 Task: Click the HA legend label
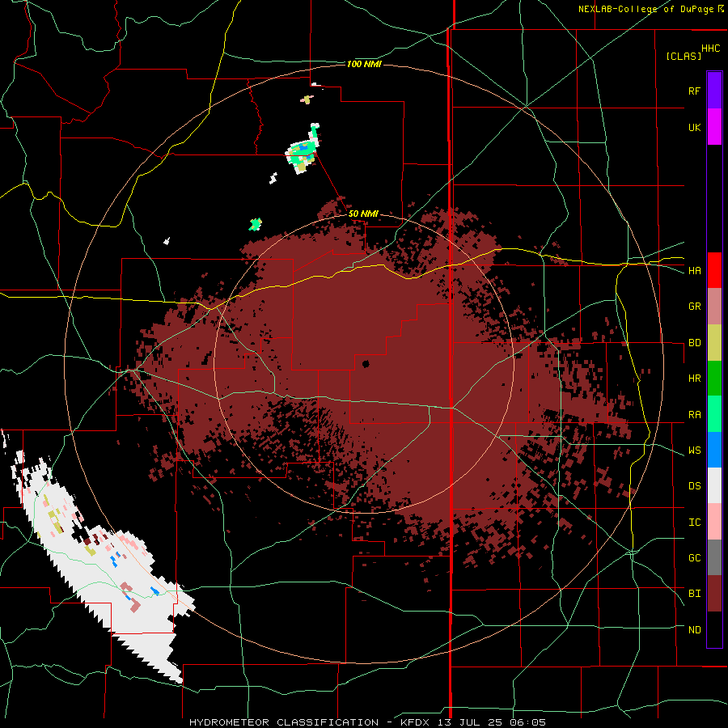(x=694, y=271)
